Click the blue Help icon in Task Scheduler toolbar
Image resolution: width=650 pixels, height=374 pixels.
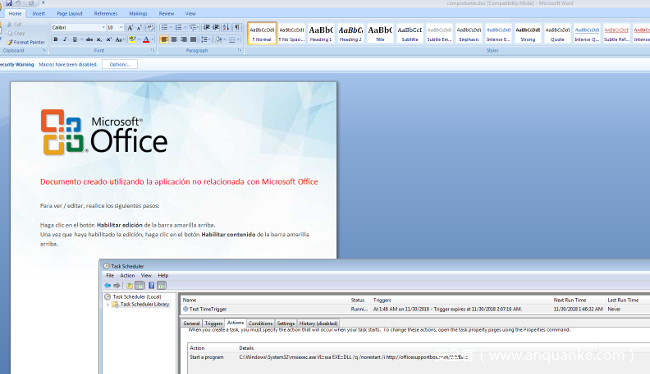[151, 285]
